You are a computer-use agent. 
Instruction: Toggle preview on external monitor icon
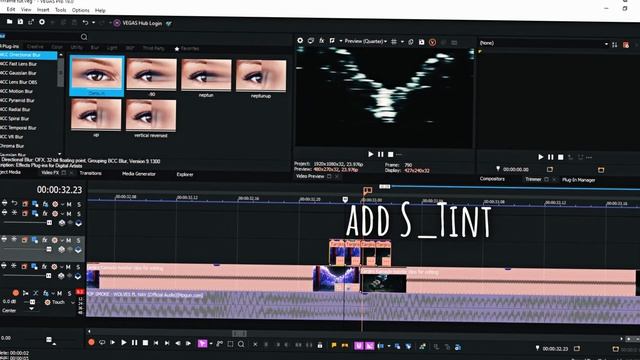click(311, 40)
